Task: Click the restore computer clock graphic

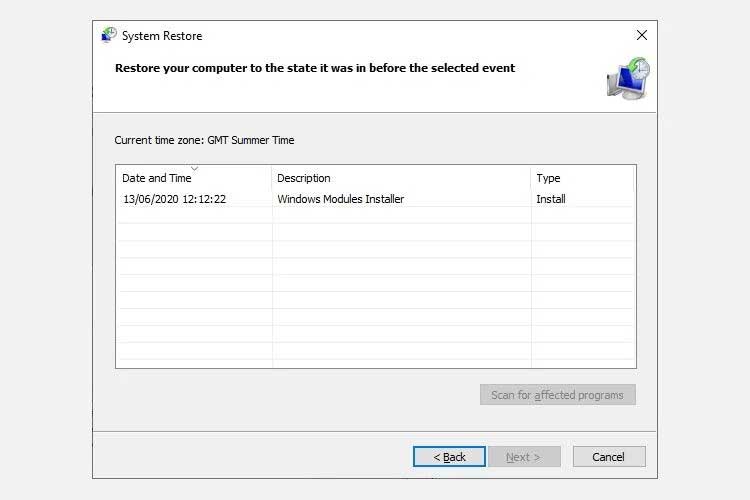Action: [x=628, y=78]
